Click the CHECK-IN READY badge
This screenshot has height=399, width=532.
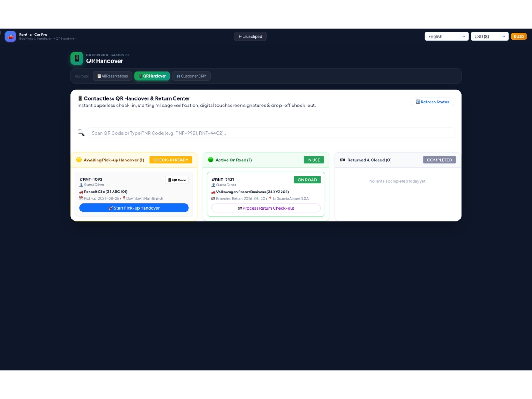point(171,160)
